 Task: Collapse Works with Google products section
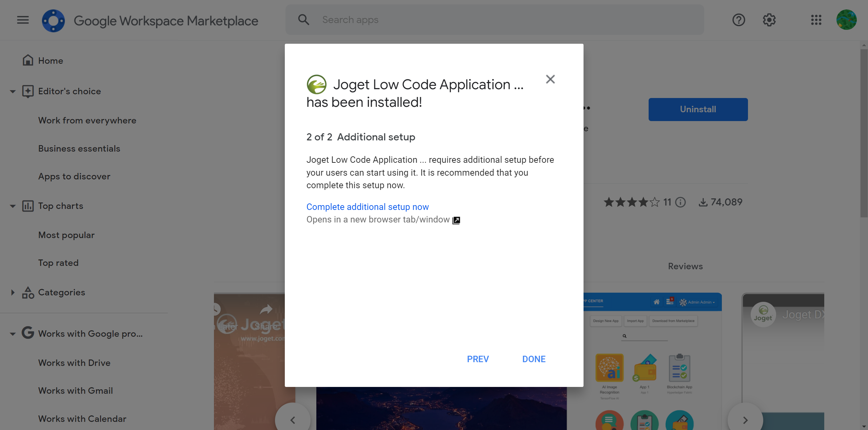click(13, 334)
